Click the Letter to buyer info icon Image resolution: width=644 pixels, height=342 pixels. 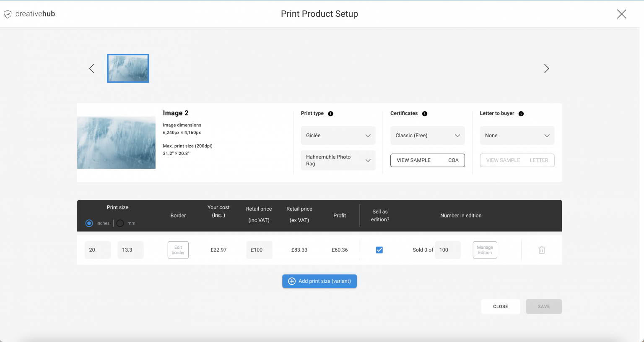click(521, 114)
